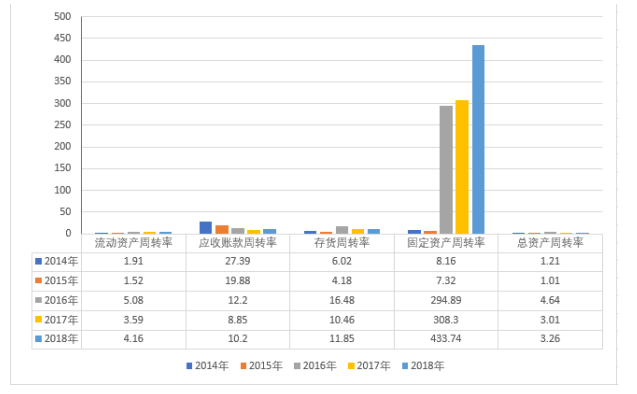Click the 流动资产周转率 category label

click(134, 243)
